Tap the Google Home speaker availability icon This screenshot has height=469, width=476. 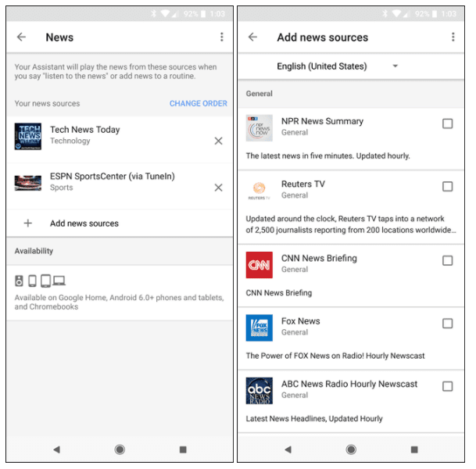point(19,281)
